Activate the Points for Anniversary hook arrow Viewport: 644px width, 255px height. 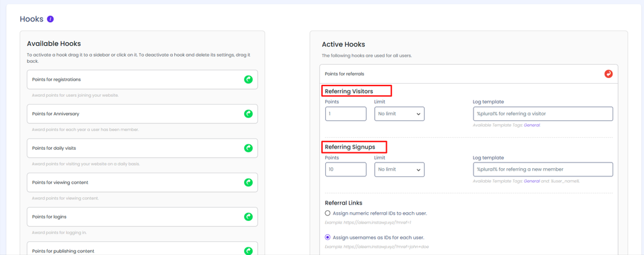(x=248, y=113)
